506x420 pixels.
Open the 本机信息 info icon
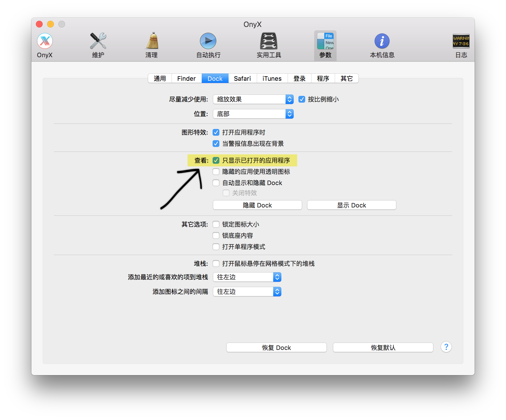coord(382,45)
